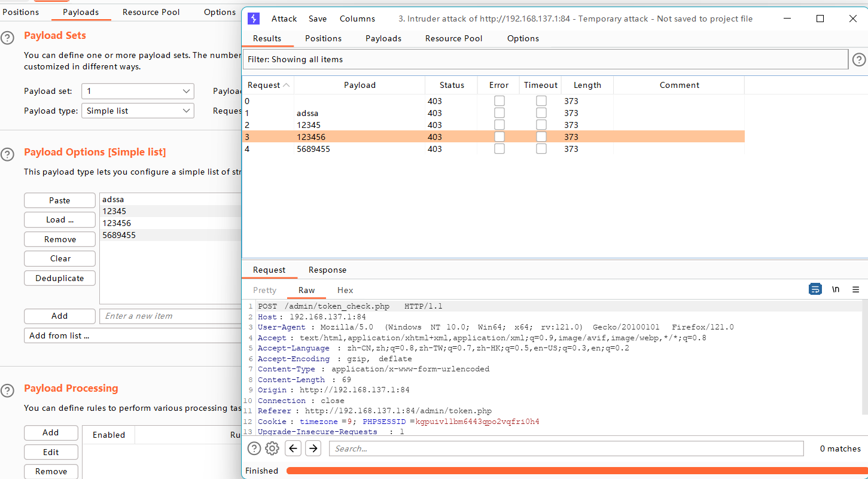Image resolution: width=868 pixels, height=479 pixels.
Task: Toggle Error checkbox for payload 123456
Action: coord(500,137)
